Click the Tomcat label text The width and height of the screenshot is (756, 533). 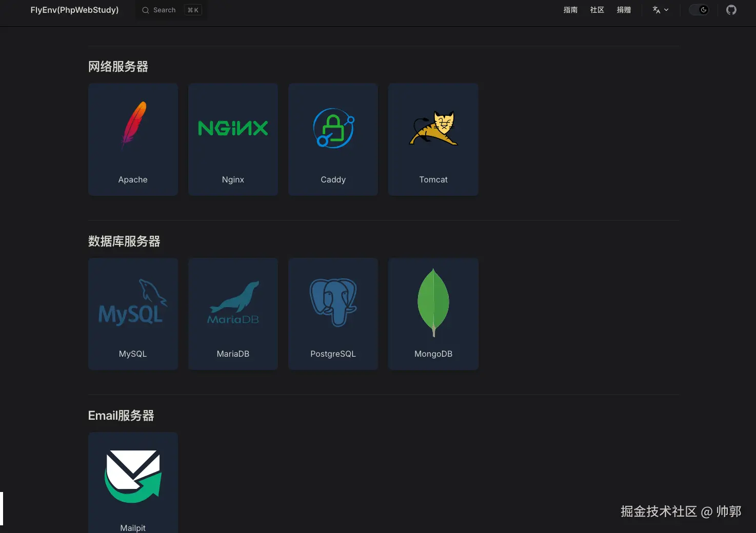pos(433,179)
